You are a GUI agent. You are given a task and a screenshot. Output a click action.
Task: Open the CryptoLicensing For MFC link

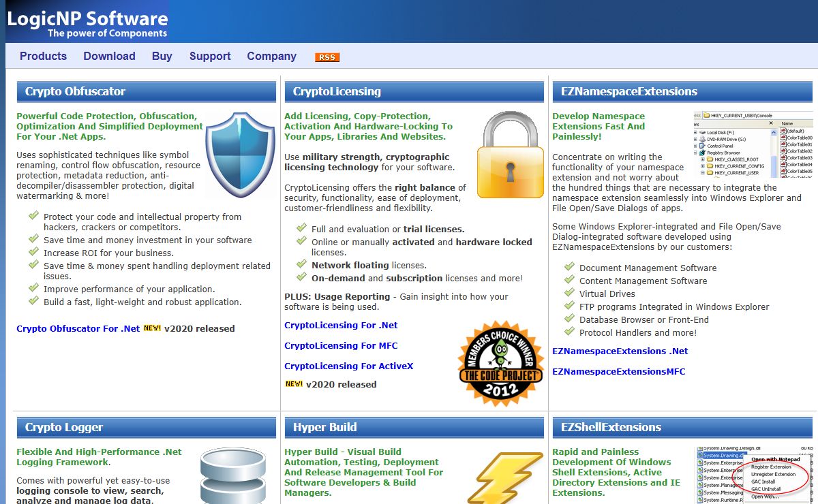341,345
